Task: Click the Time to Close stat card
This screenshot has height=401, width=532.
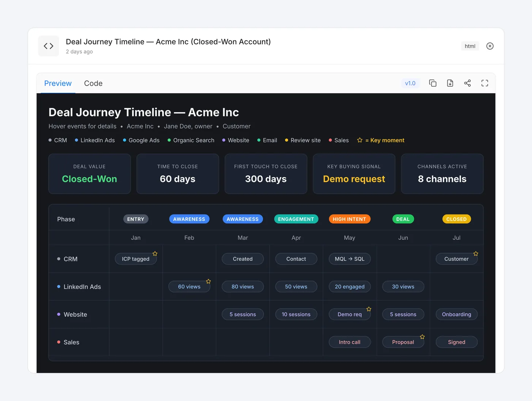Action: click(178, 174)
